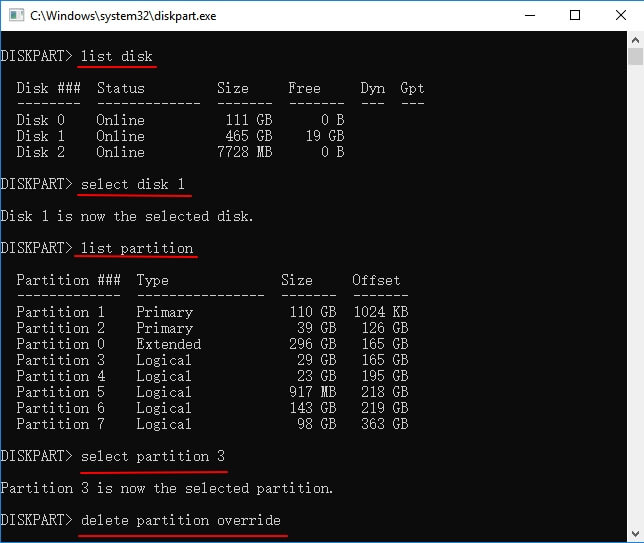
Task: Click the diskpart icon in the title bar
Action: click(15, 16)
